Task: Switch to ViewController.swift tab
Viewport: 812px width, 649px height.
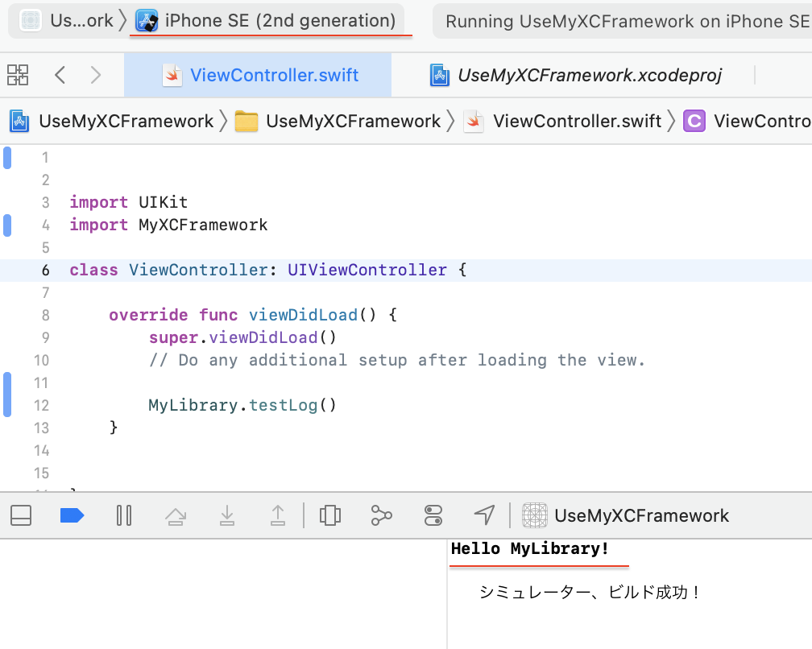Action: [x=258, y=75]
